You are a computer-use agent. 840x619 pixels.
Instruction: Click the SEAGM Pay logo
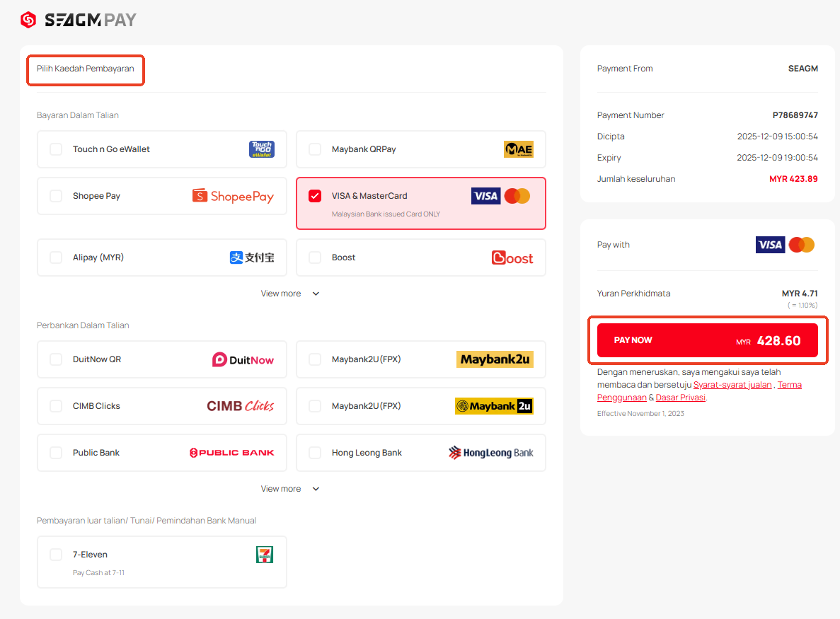(78, 20)
